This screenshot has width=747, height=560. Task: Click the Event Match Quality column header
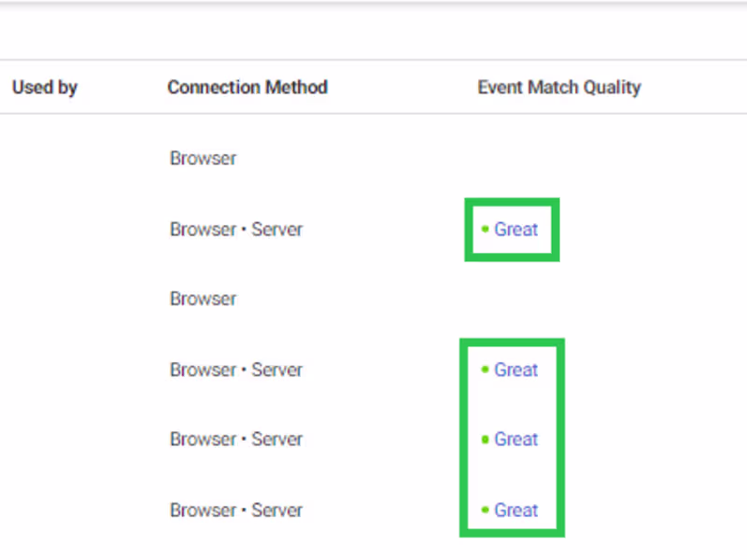tap(559, 88)
